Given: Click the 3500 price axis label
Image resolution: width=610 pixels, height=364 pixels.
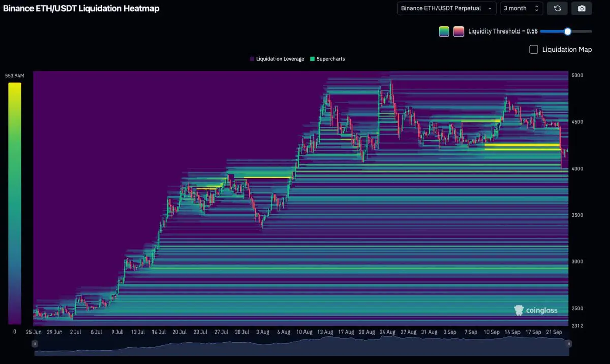Looking at the screenshot, I should click(577, 215).
